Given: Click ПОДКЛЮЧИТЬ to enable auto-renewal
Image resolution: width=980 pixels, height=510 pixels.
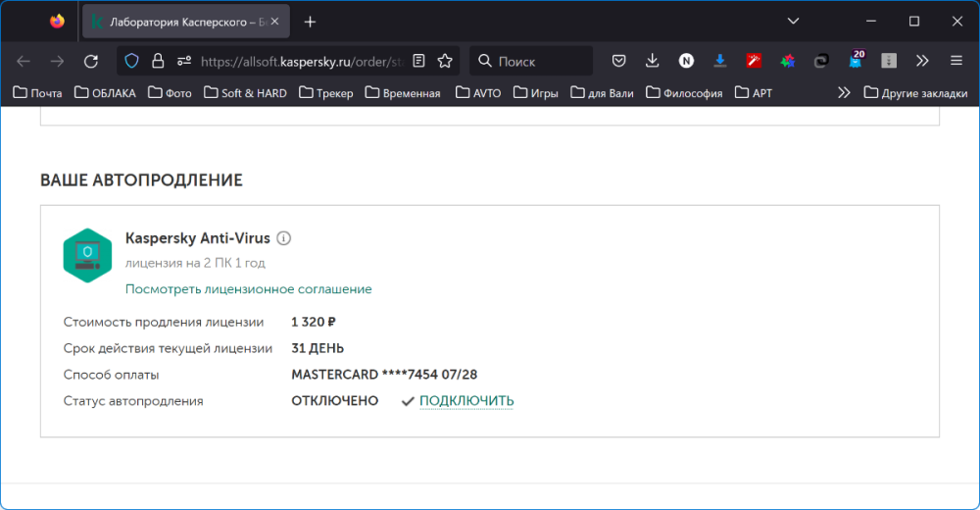Looking at the screenshot, I should click(x=466, y=400).
